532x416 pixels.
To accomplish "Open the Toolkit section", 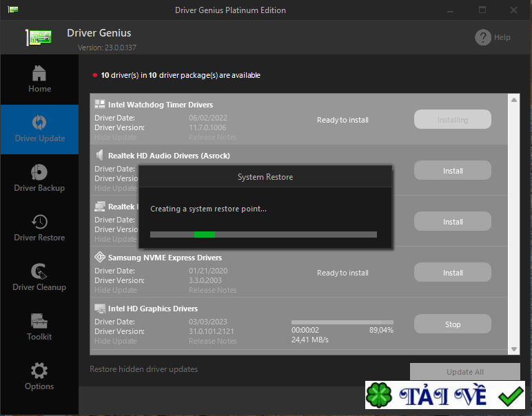I will tap(39, 321).
